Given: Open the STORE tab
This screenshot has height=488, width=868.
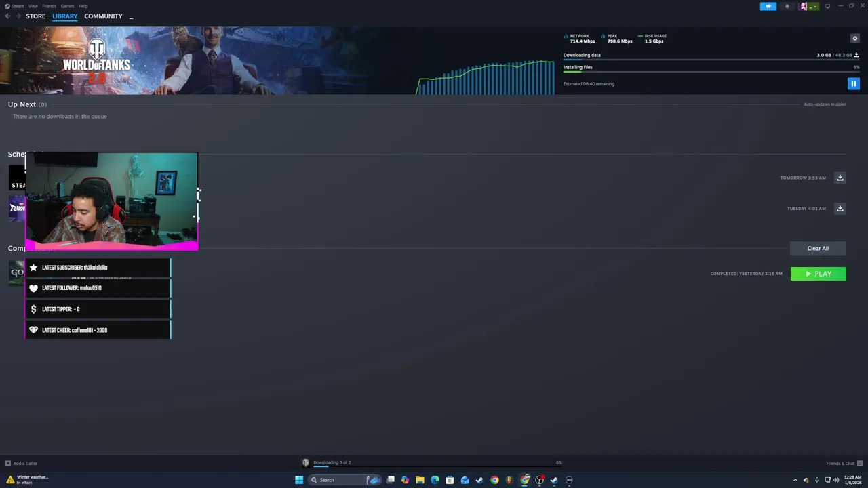Looking at the screenshot, I should click(35, 16).
